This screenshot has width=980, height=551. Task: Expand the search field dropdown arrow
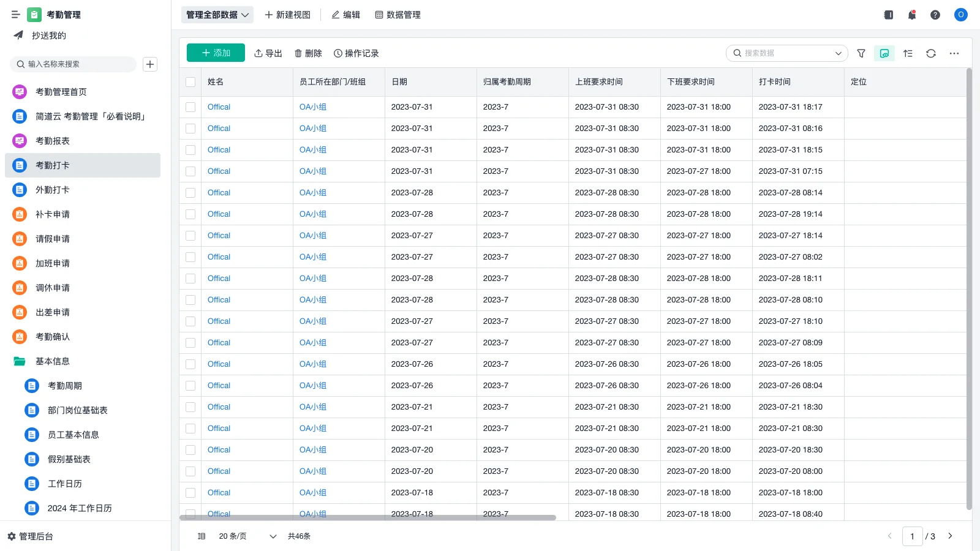838,53
